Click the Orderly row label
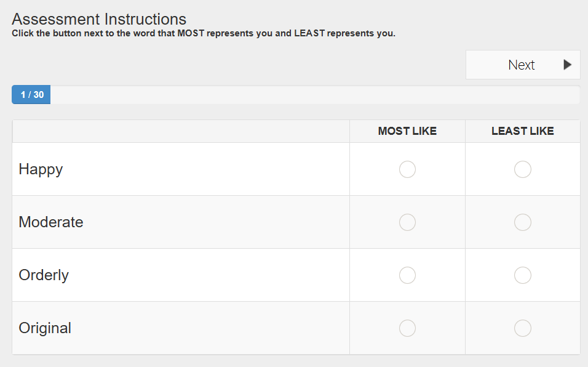 (44, 275)
